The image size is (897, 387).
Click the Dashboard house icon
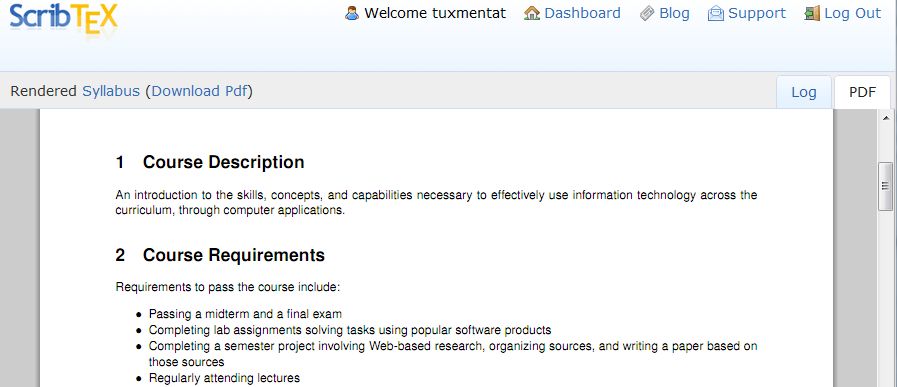point(532,13)
